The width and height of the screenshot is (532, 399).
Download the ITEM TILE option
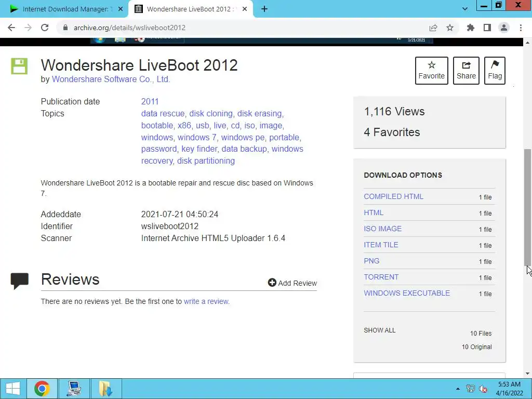[381, 245]
